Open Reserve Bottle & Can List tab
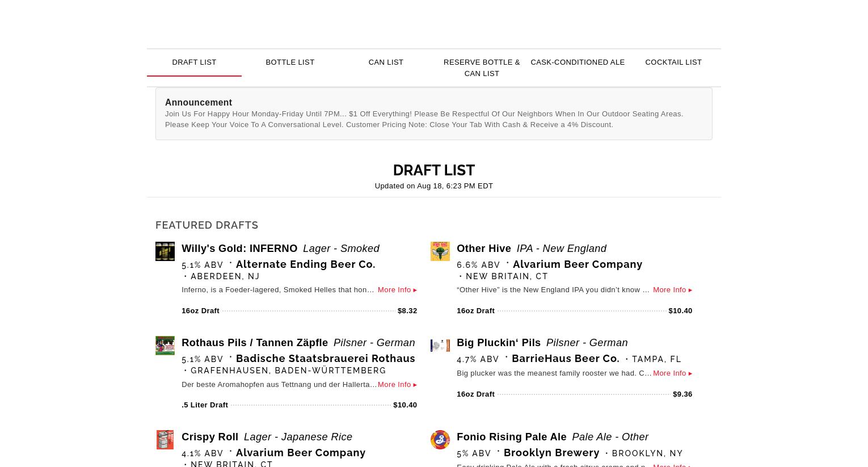This screenshot has height=467, width=868. pyautogui.click(x=482, y=68)
